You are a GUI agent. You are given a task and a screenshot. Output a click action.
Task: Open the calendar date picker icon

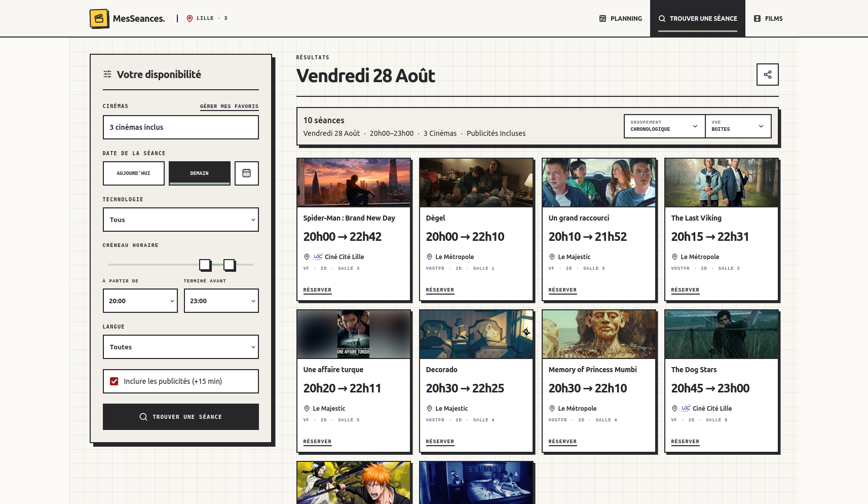coord(247,173)
